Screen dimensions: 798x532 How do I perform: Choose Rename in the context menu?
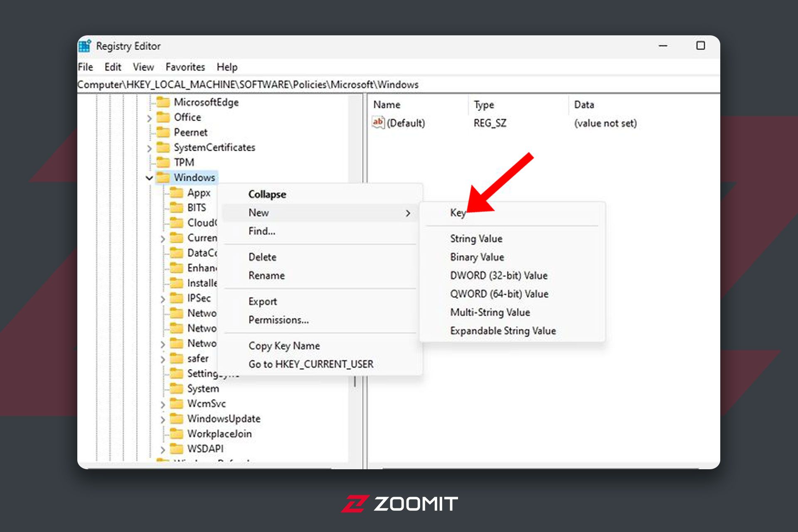(x=320, y=276)
